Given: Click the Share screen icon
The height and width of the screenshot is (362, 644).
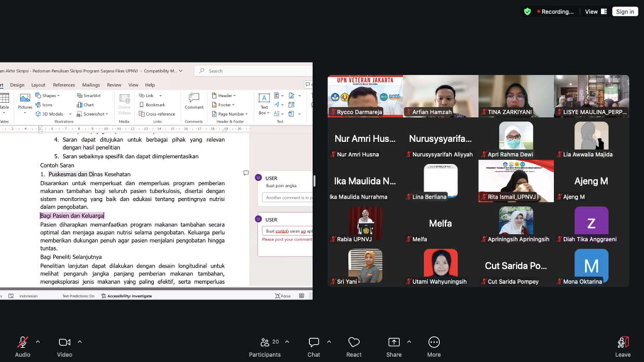Looking at the screenshot, I should 394,342.
